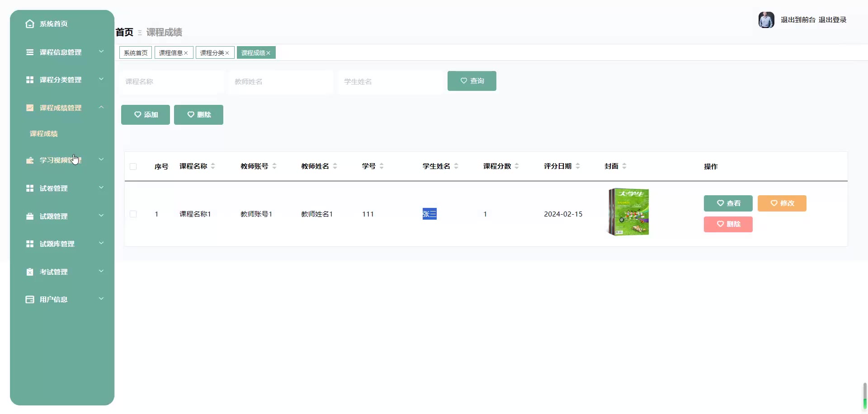Sort by 封面 column arrows
Viewport: 868px width, 414px height.
coord(624,166)
